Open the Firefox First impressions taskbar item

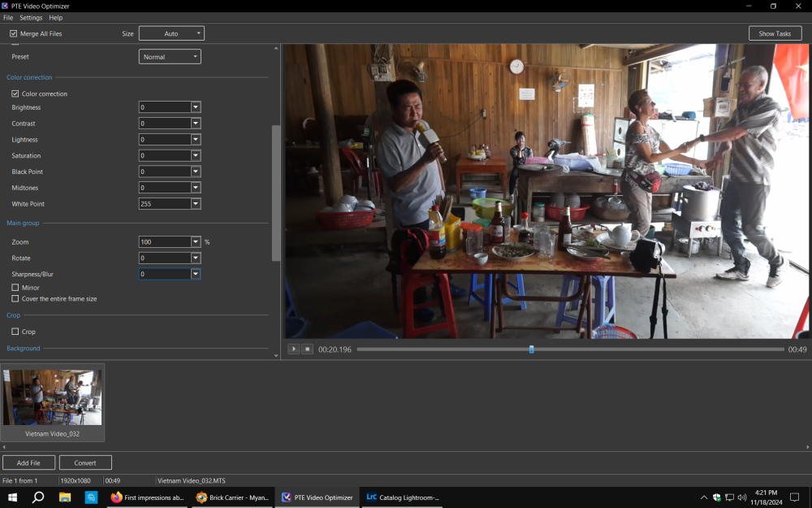[148, 497]
